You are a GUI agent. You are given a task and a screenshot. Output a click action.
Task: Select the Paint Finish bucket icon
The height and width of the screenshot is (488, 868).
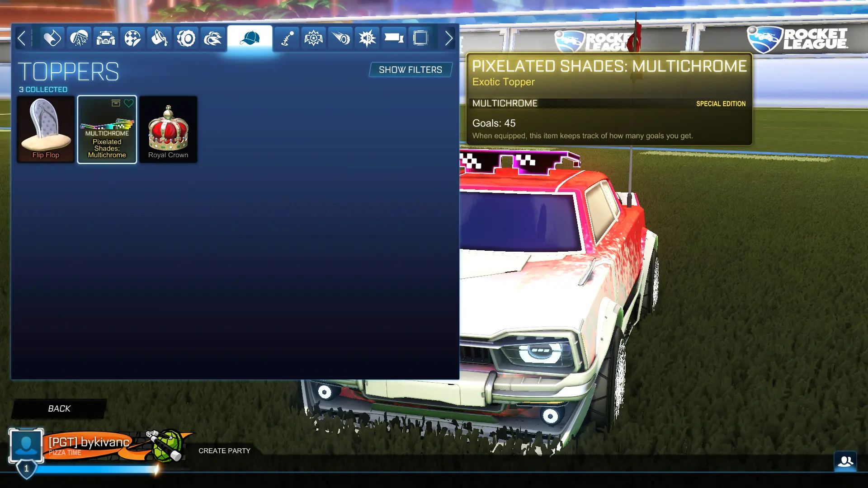point(159,38)
